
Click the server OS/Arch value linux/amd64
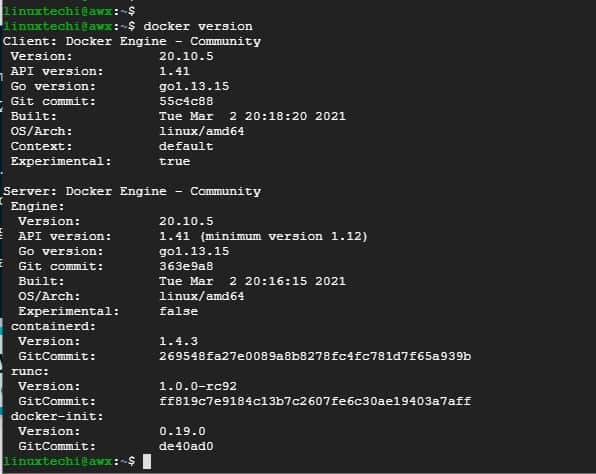[201, 296]
